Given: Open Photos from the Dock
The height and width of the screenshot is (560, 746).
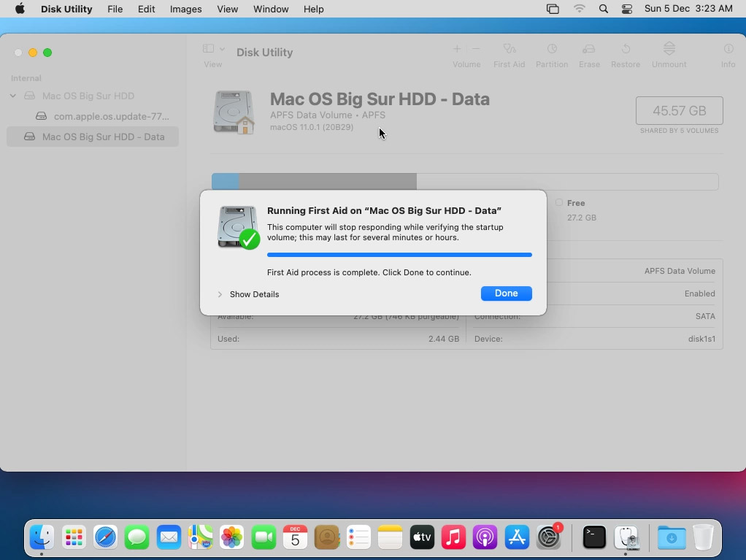Looking at the screenshot, I should (231, 537).
